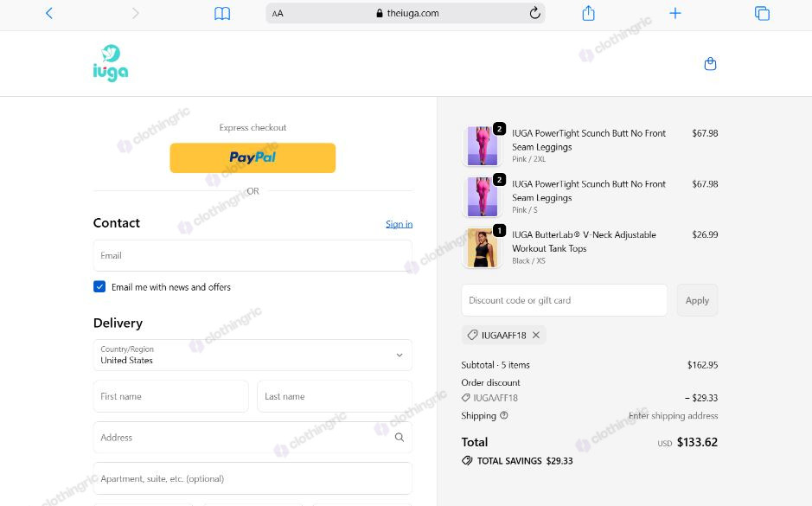Click the address search magnifier icon
Image resolution: width=812 pixels, height=506 pixels.
click(400, 437)
